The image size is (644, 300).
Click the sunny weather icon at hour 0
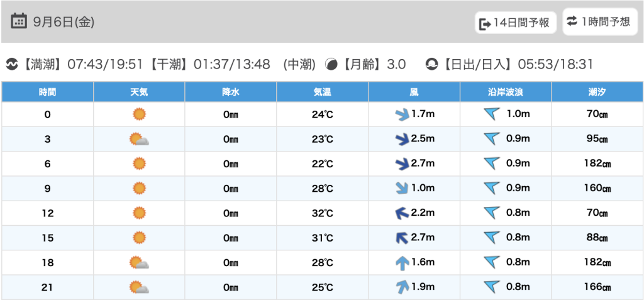[x=139, y=114]
